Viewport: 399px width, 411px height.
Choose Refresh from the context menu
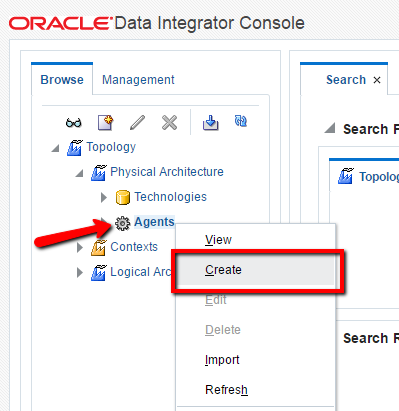[x=255, y=390]
